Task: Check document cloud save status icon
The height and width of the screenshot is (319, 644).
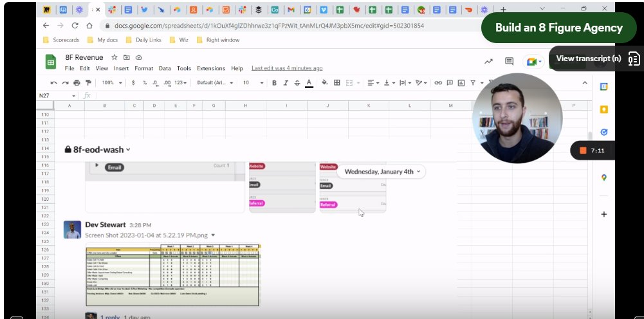Action: coord(139,57)
